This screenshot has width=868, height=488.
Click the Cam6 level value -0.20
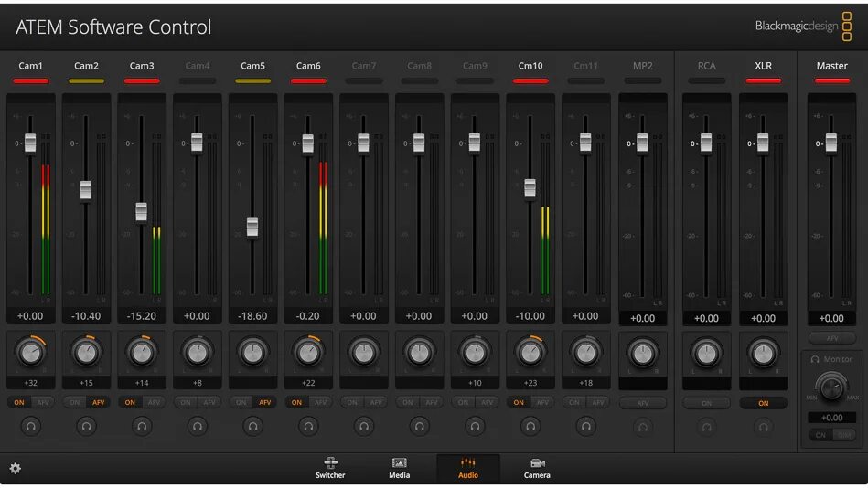point(308,316)
